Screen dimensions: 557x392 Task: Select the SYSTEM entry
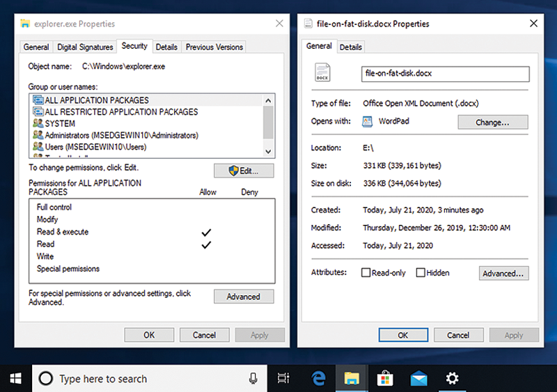tap(146, 123)
